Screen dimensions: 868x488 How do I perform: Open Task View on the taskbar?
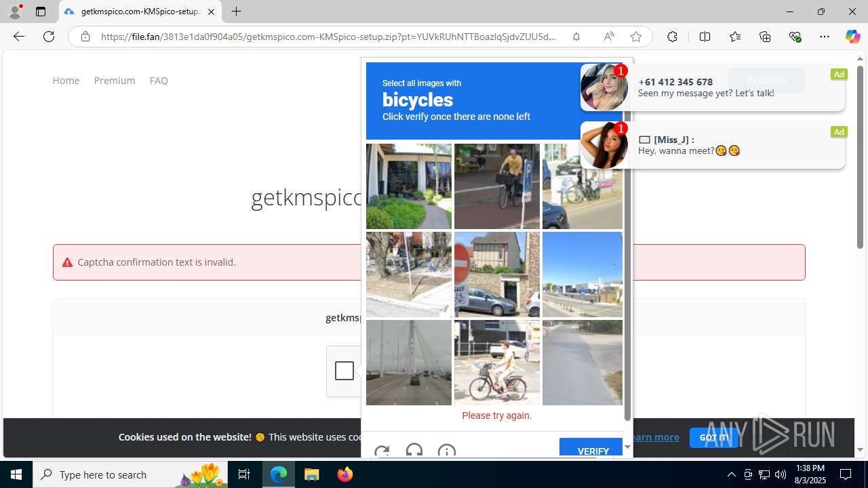tap(245, 474)
